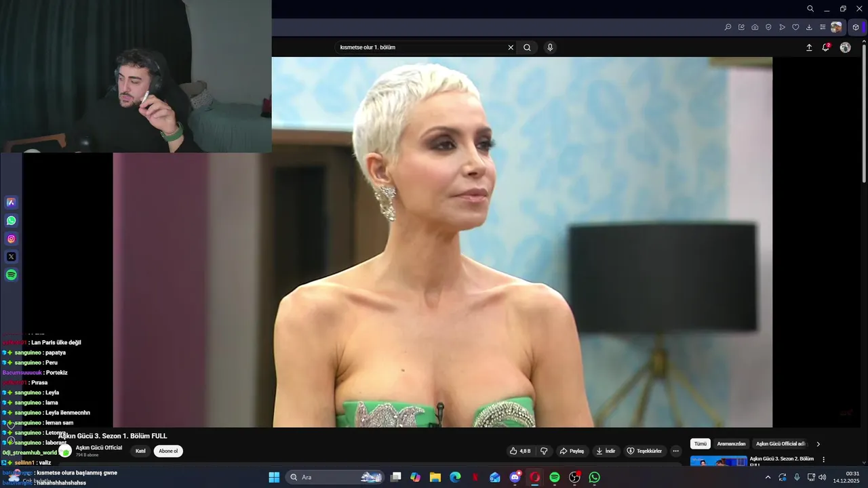Screen dimensions: 868x488
Task: Select the Tümü filter chip
Action: click(701, 444)
